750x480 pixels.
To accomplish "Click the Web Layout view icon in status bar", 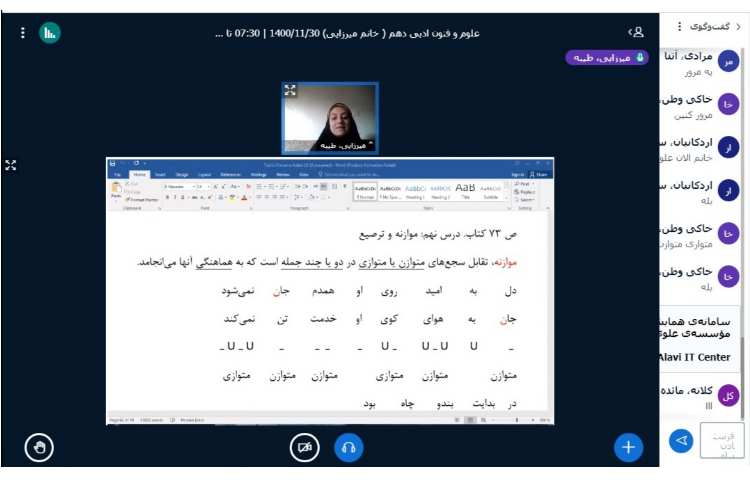I will click(x=483, y=420).
